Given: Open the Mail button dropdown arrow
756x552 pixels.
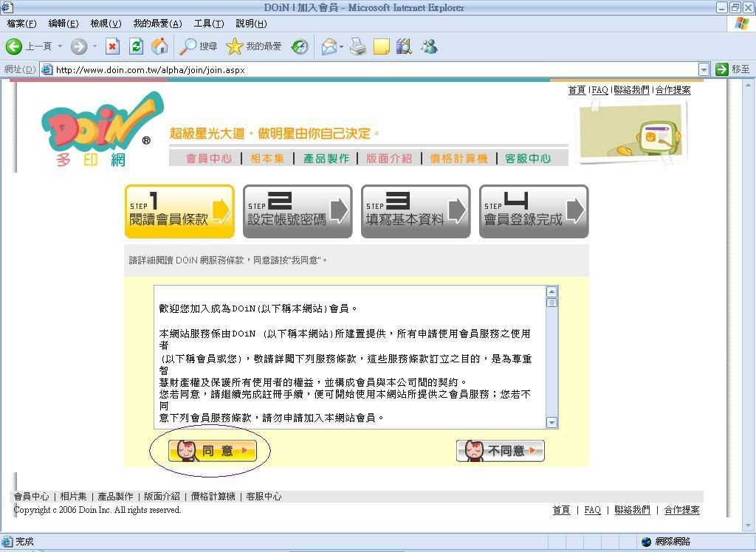Looking at the screenshot, I should pyautogui.click(x=341, y=46).
